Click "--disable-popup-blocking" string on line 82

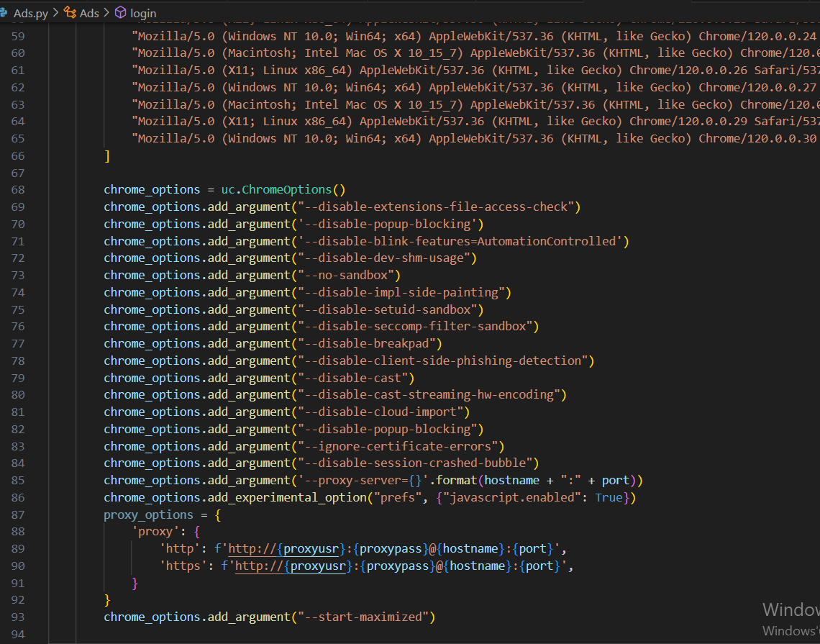tap(388, 429)
